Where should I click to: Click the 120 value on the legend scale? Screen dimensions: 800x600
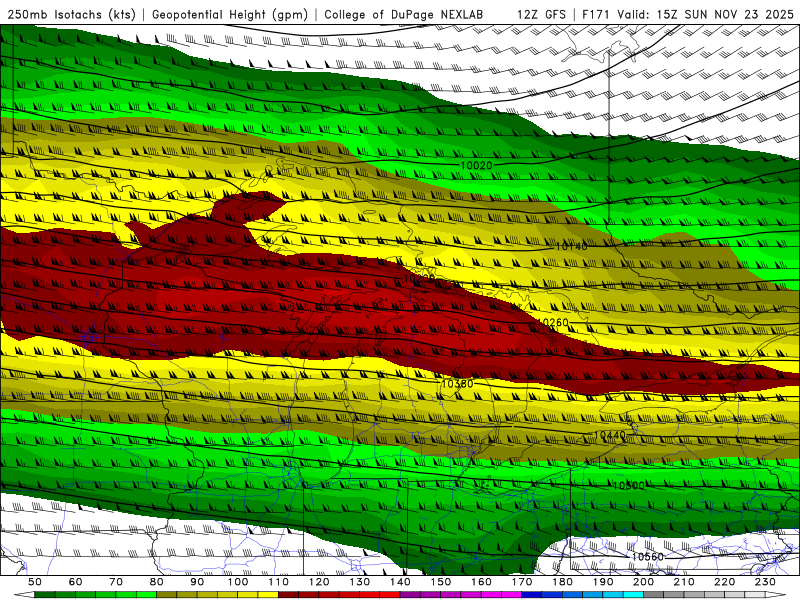tap(319, 582)
